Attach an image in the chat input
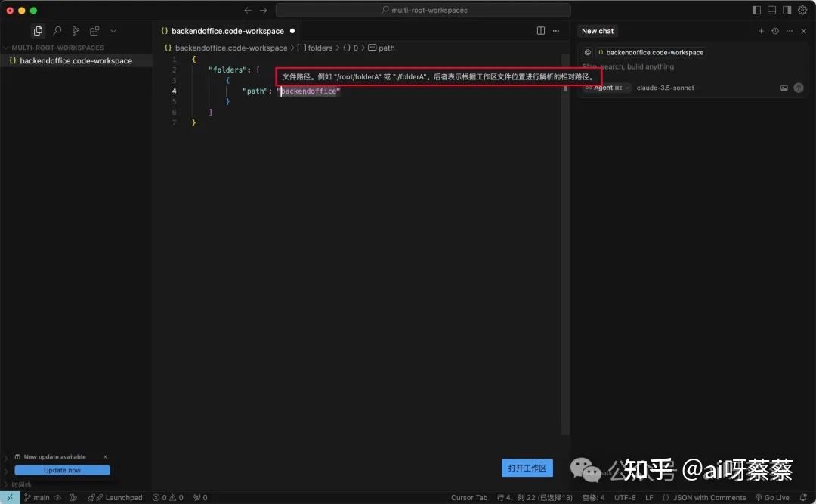 point(784,88)
